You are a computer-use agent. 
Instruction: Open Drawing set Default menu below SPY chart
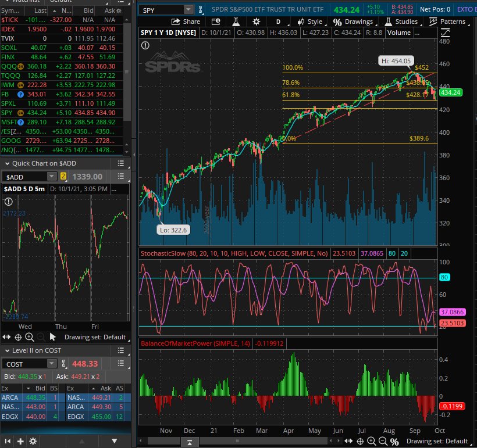437,441
